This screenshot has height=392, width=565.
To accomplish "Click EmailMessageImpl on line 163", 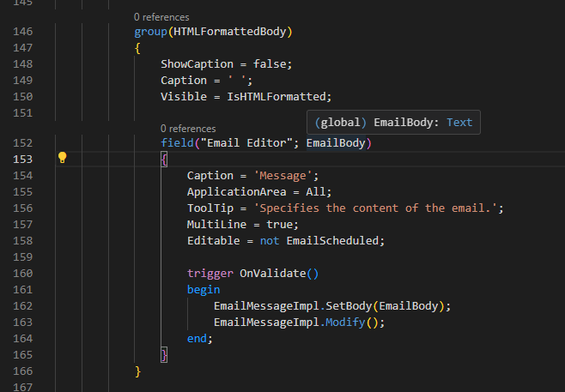I will click(x=266, y=323).
